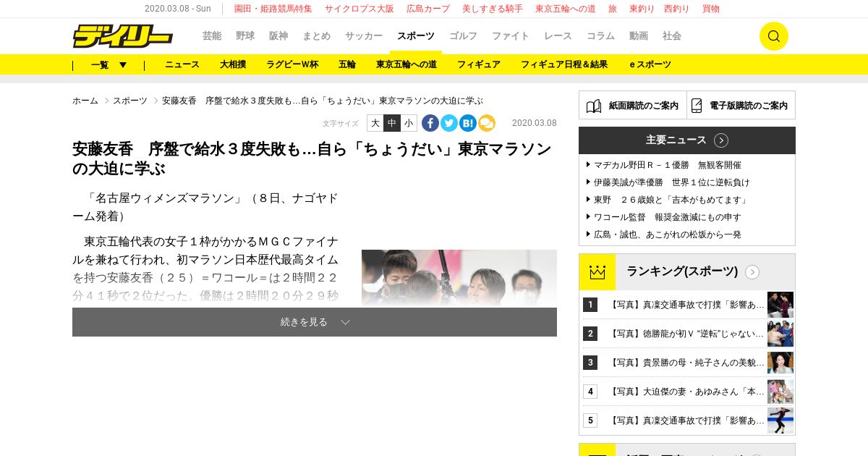Click the yellow comment bubble icon
Image resolution: width=868 pixels, height=456 pixels.
click(x=487, y=123)
